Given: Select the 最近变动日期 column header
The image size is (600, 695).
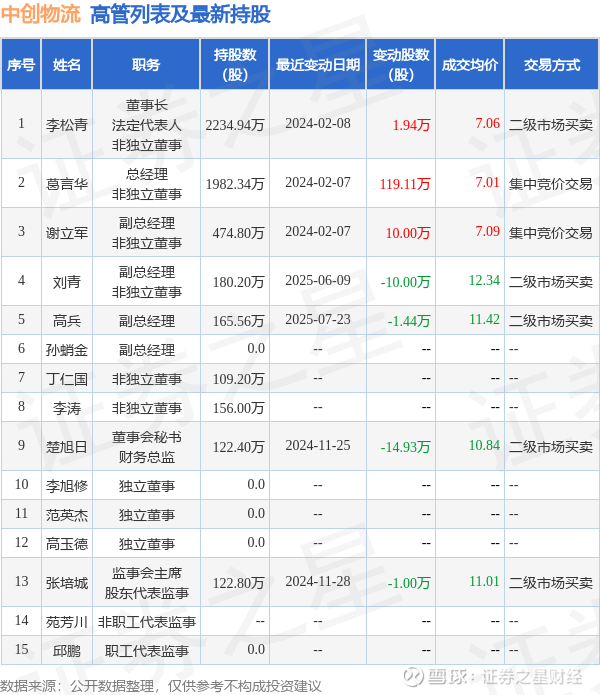Looking at the screenshot, I should pos(318,65).
